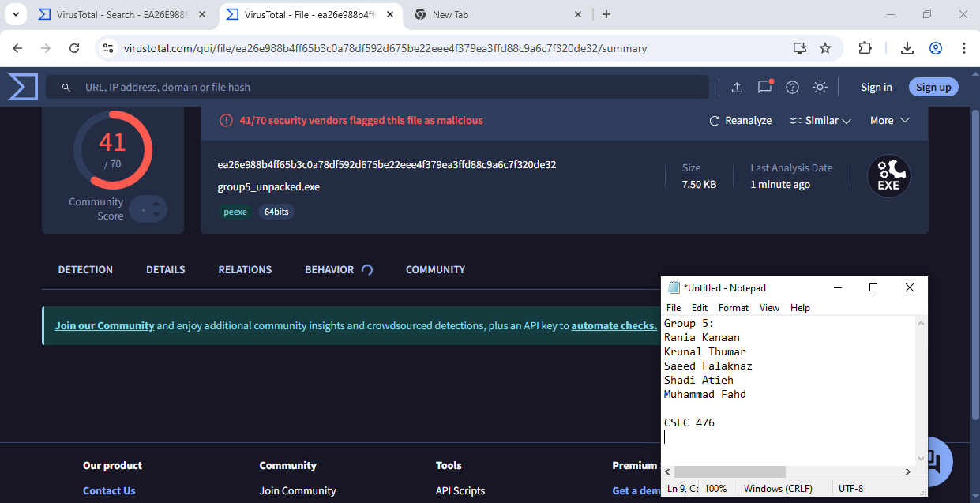
Task: Click the site information icon in address bar
Action: pyautogui.click(x=109, y=48)
